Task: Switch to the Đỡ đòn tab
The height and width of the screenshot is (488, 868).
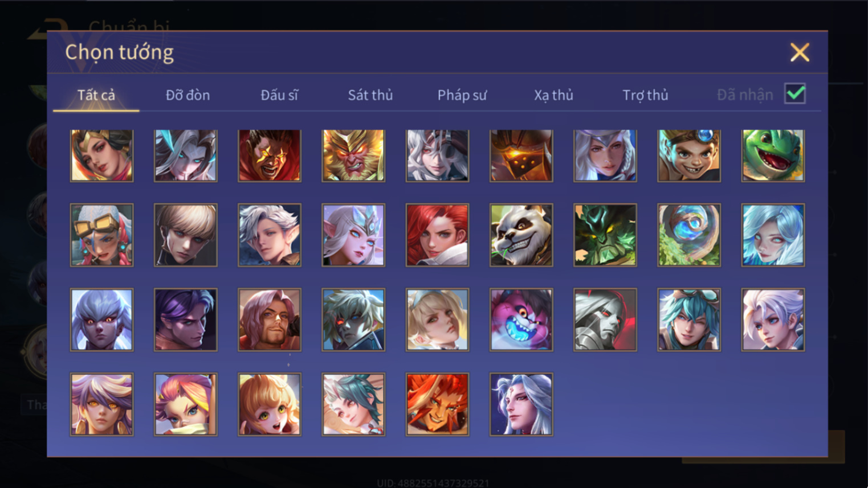Action: point(188,95)
